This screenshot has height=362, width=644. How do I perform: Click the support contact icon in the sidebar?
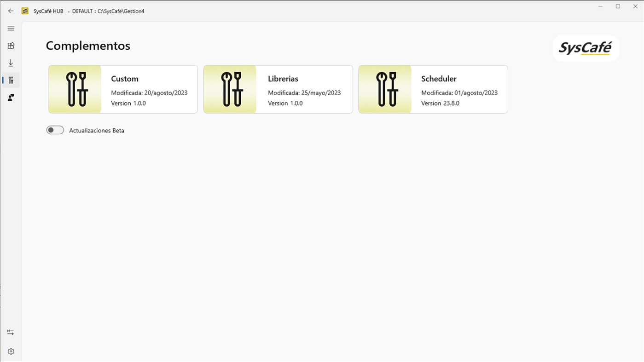tap(11, 97)
